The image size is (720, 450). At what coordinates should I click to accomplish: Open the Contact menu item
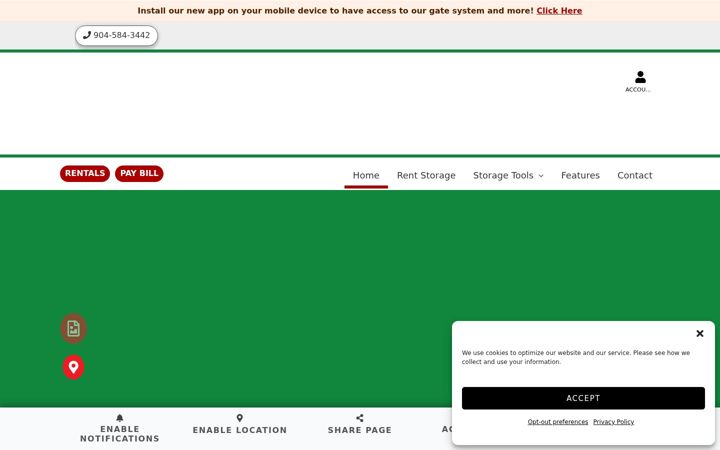(x=635, y=175)
